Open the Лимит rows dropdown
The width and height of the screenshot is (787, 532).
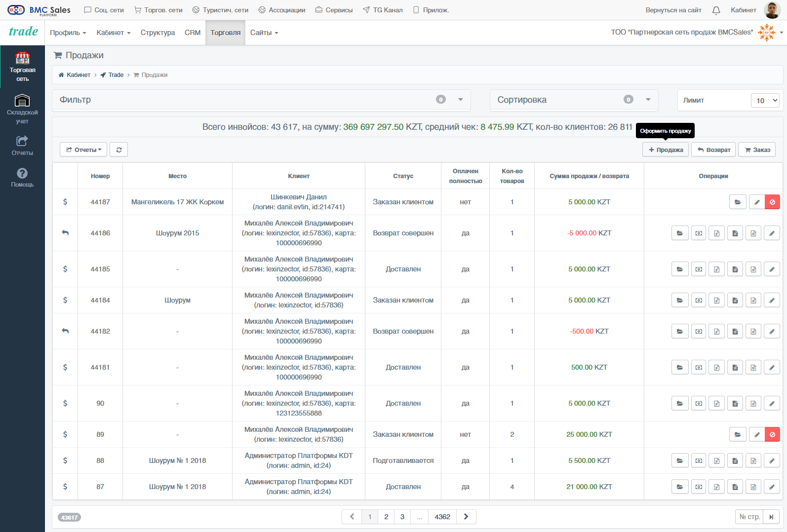point(765,100)
